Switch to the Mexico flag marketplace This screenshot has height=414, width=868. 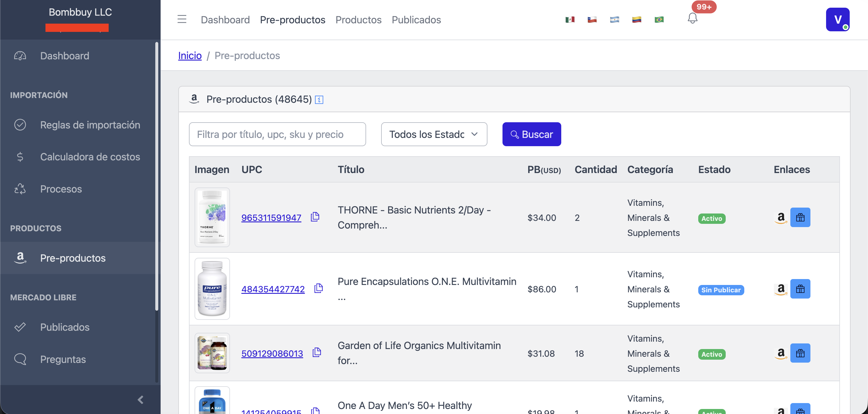coord(570,19)
